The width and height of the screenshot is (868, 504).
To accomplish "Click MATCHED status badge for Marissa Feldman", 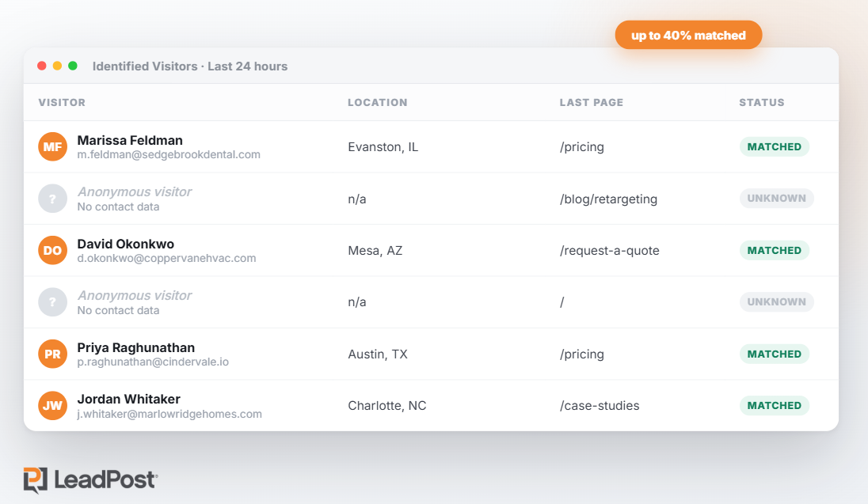I will [x=774, y=146].
